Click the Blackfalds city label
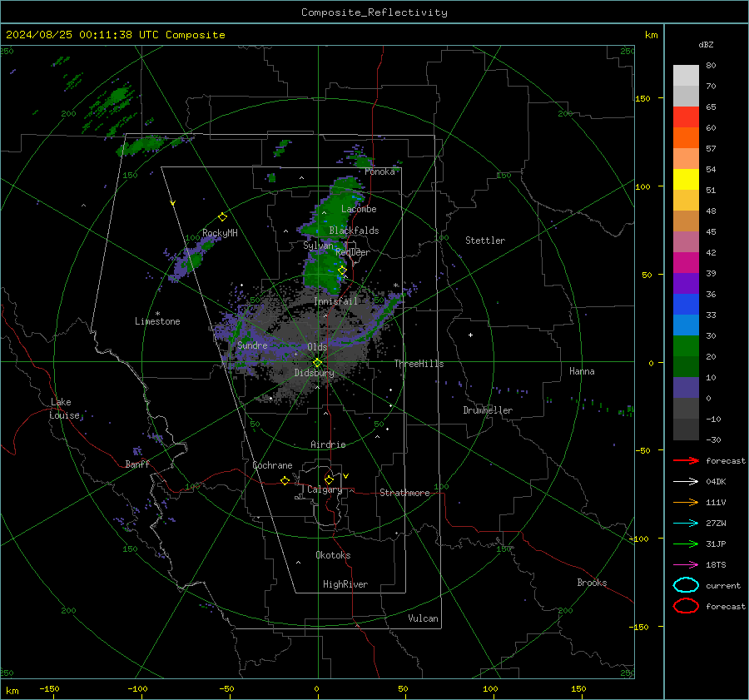This screenshot has width=749, height=700. click(354, 231)
